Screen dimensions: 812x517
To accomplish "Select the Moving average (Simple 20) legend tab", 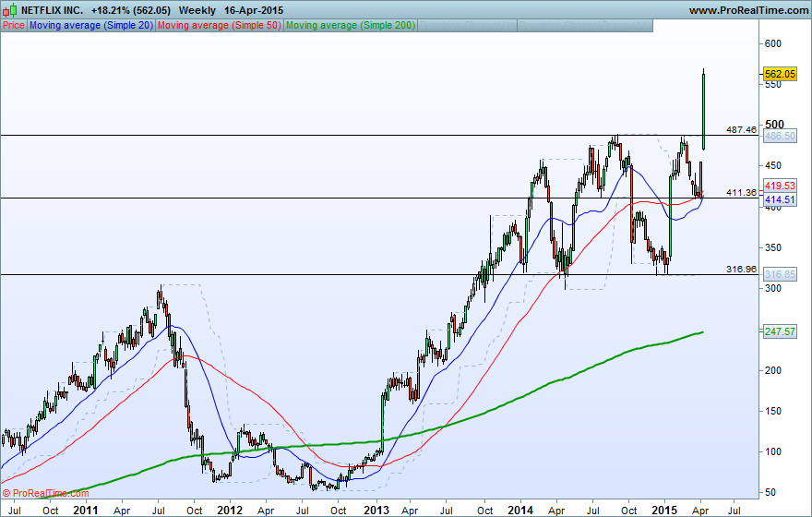I will [x=91, y=25].
